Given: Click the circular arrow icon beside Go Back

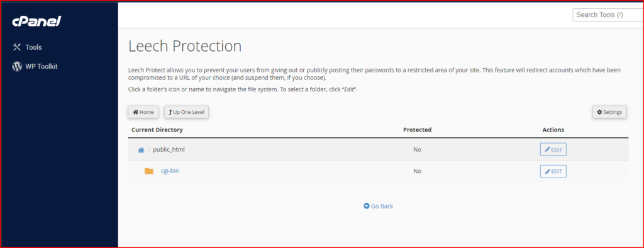Looking at the screenshot, I should point(367,206).
